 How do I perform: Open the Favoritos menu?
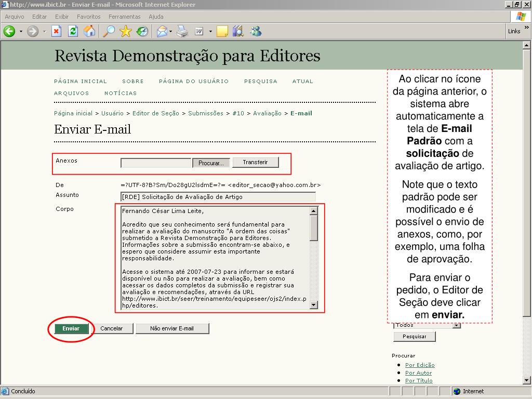point(88,17)
